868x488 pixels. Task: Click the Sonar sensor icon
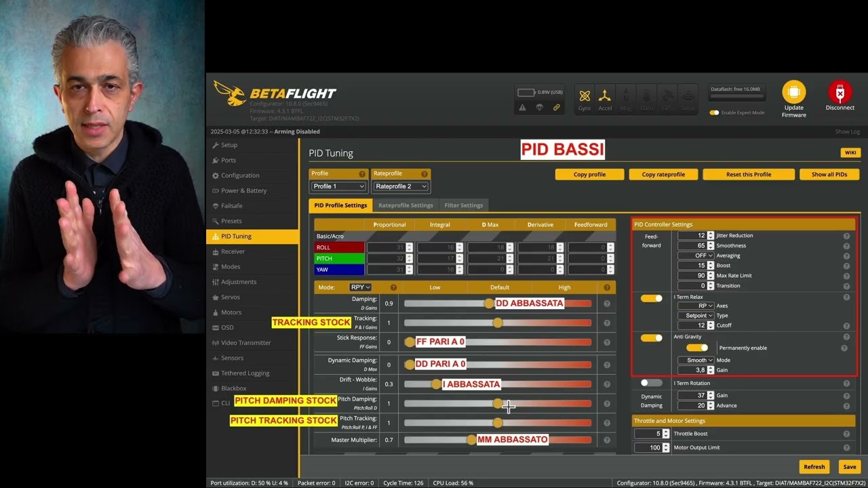[x=688, y=99]
